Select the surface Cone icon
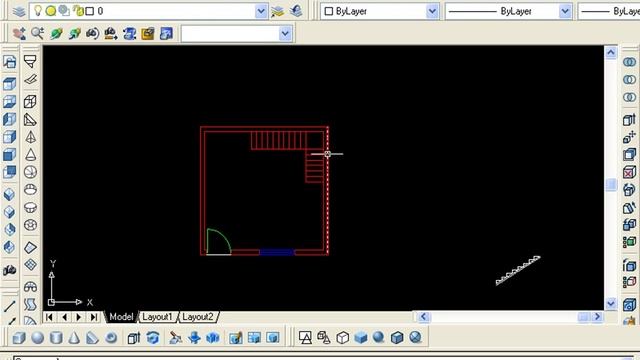Image resolution: width=640 pixels, height=360 pixels. [x=30, y=154]
